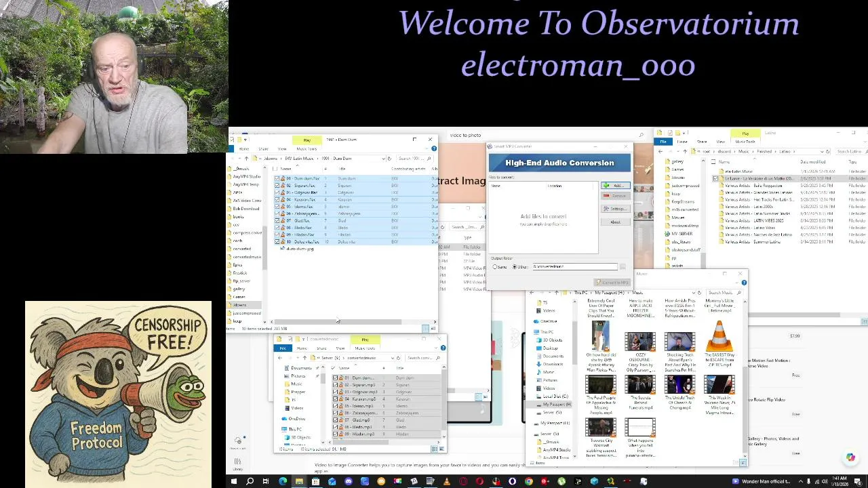Select dum-dum.jpg file in Dum Dum window
The width and height of the screenshot is (868, 488).
click(299, 249)
